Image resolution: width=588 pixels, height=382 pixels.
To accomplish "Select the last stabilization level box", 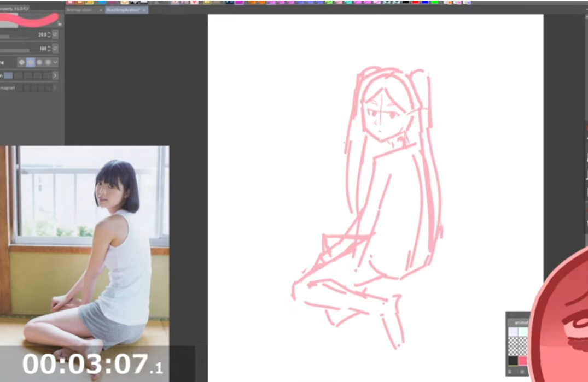I will pos(47,75).
